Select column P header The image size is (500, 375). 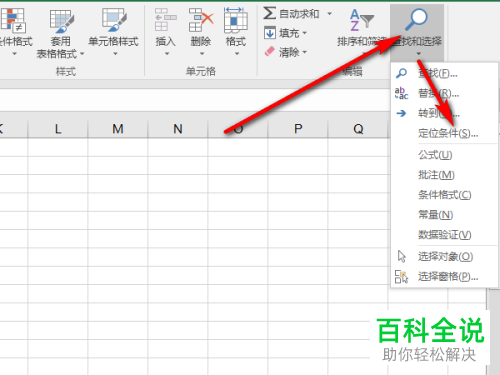coord(298,129)
